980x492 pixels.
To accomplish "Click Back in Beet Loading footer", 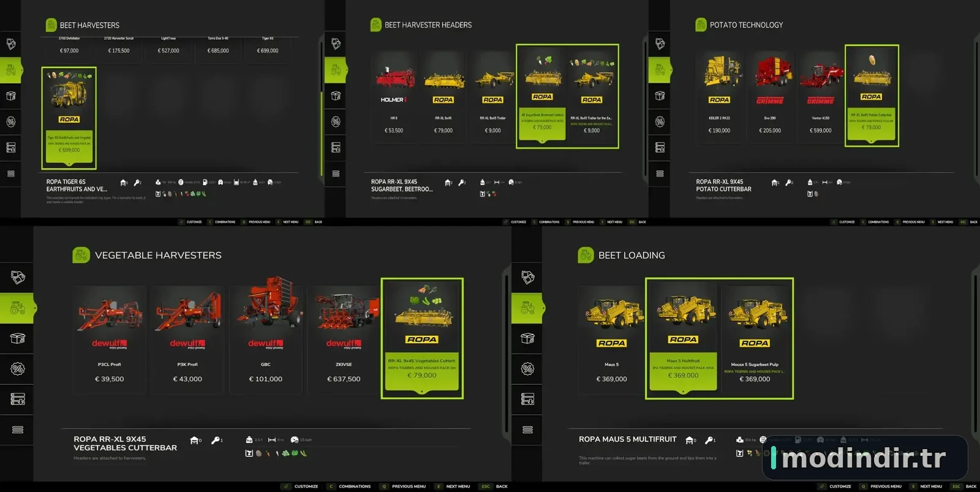I will click(x=964, y=486).
